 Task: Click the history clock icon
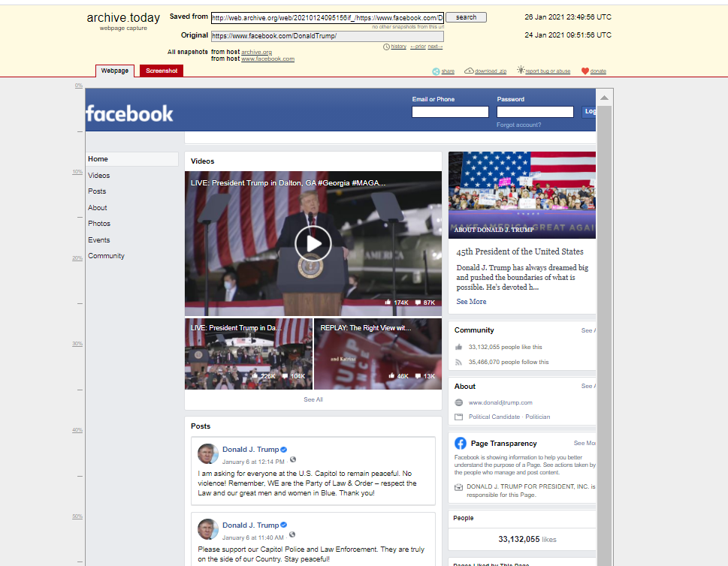pos(385,46)
